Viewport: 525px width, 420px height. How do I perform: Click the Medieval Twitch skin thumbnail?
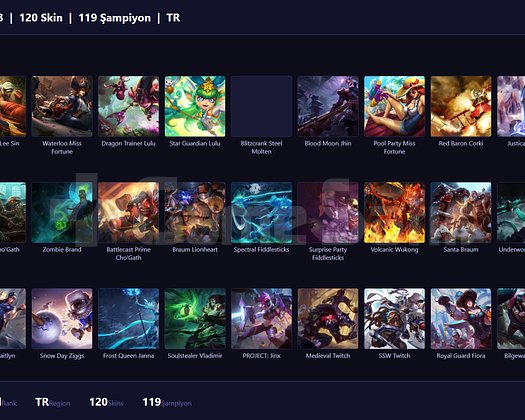(328, 319)
